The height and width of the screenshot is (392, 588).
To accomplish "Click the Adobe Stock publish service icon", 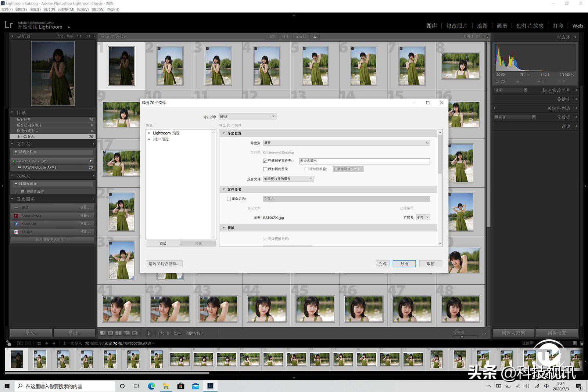I will (16, 216).
